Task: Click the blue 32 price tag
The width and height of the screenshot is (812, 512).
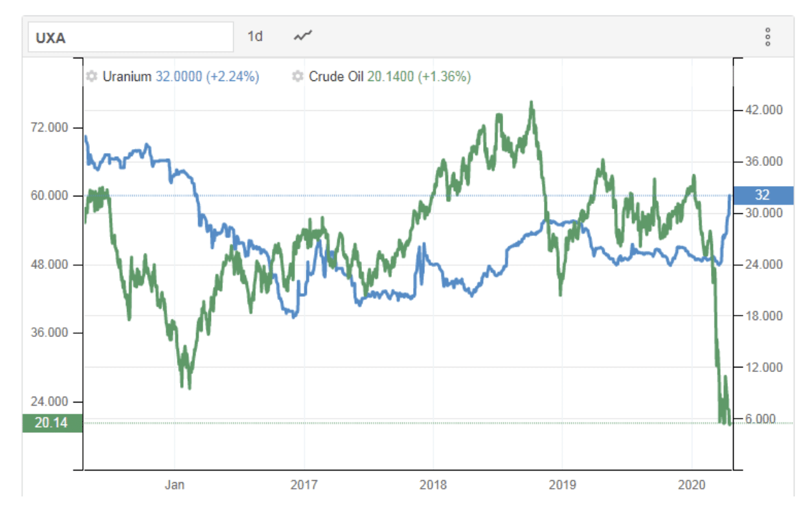Action: 763,195
